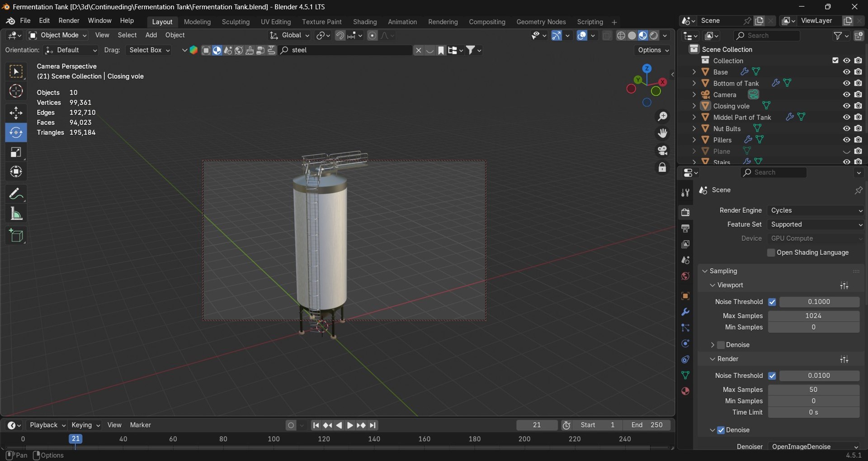The image size is (868, 461).
Task: Enable Viewport Denoise checkbox
Action: (721, 345)
